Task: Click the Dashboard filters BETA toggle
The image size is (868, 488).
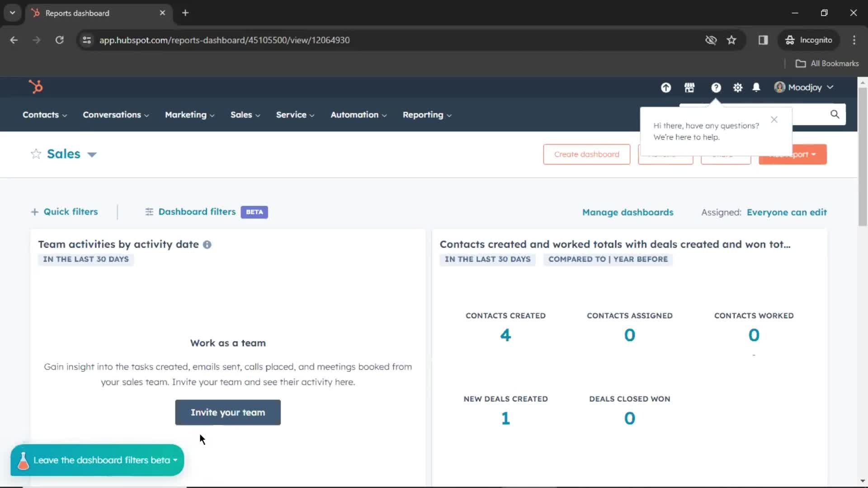Action: pos(205,211)
